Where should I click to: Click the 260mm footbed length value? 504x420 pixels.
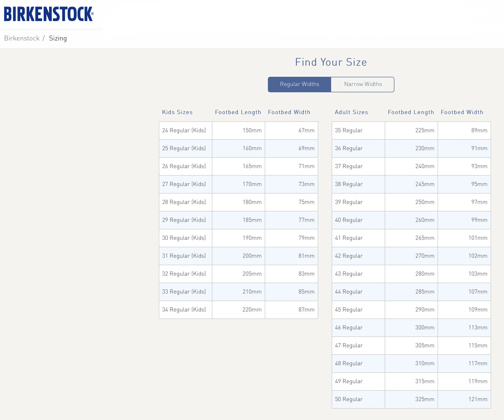(424, 220)
